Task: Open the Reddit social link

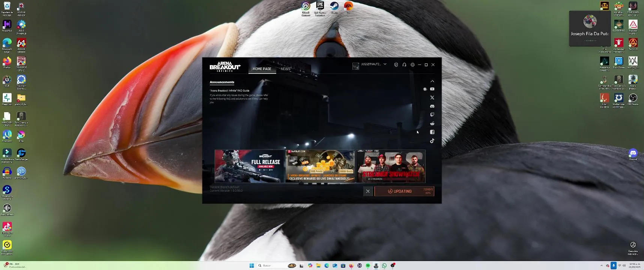Action: [x=432, y=123]
